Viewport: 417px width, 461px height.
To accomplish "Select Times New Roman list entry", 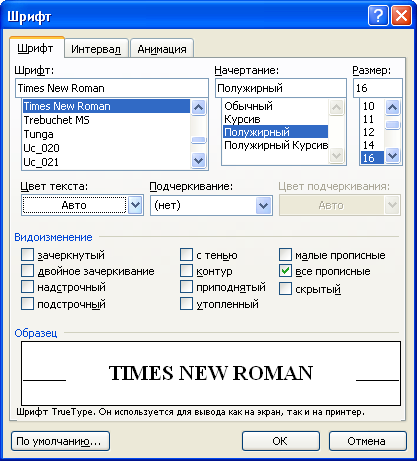I will pos(106,106).
